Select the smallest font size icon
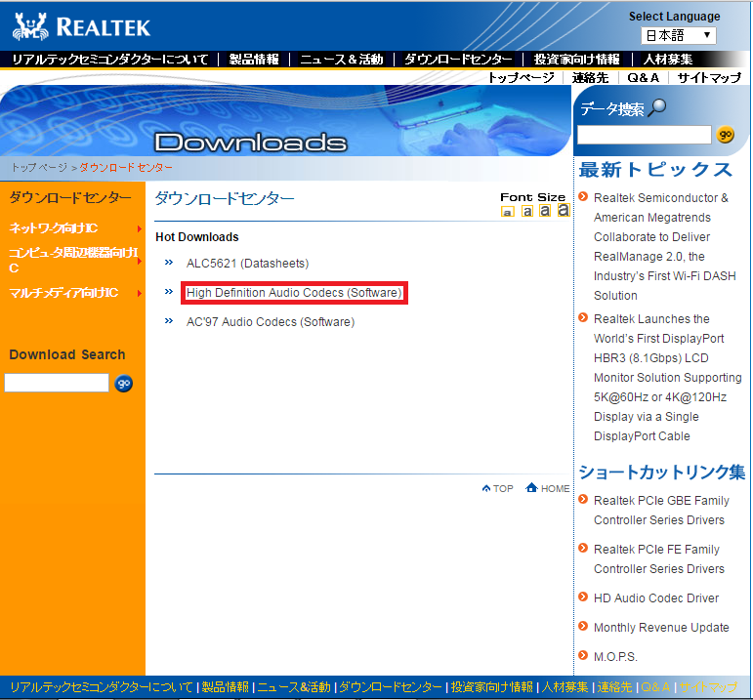This screenshot has height=700, width=753. (507, 212)
